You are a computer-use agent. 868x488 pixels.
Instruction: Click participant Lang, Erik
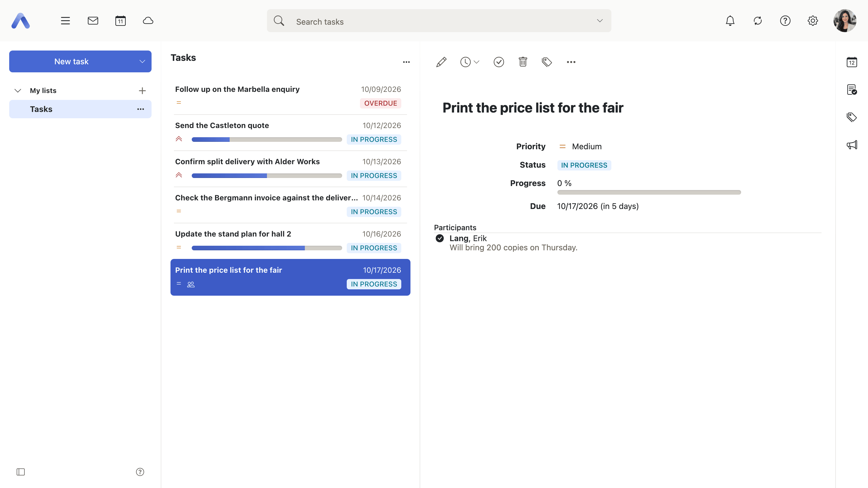[468, 239]
